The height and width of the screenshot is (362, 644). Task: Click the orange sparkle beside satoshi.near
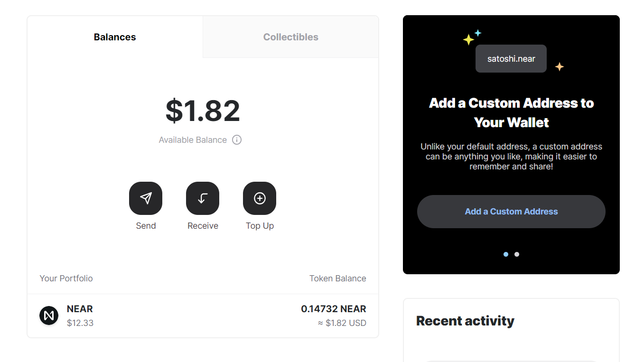(560, 67)
